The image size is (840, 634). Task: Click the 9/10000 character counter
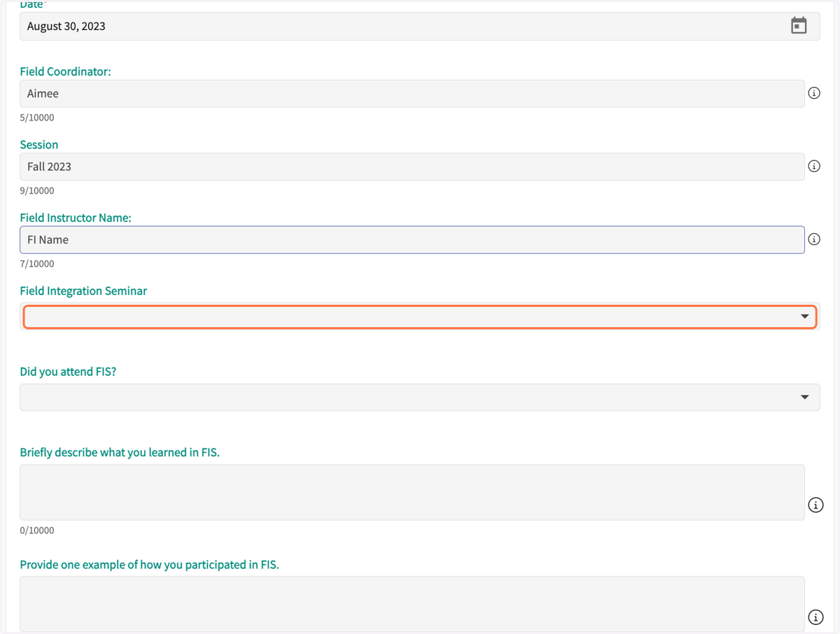(37, 191)
